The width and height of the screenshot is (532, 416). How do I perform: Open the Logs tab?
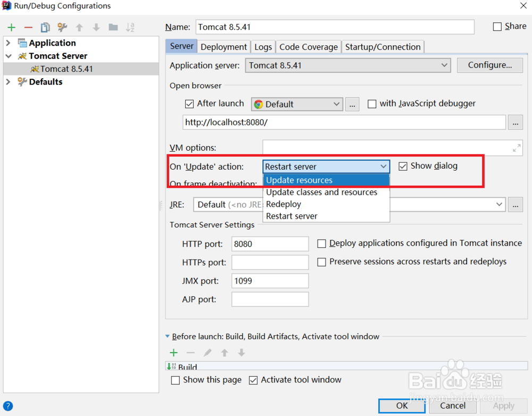coord(263,47)
